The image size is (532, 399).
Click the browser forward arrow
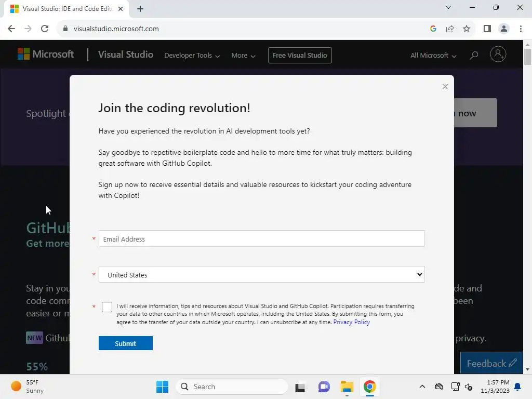(x=28, y=29)
